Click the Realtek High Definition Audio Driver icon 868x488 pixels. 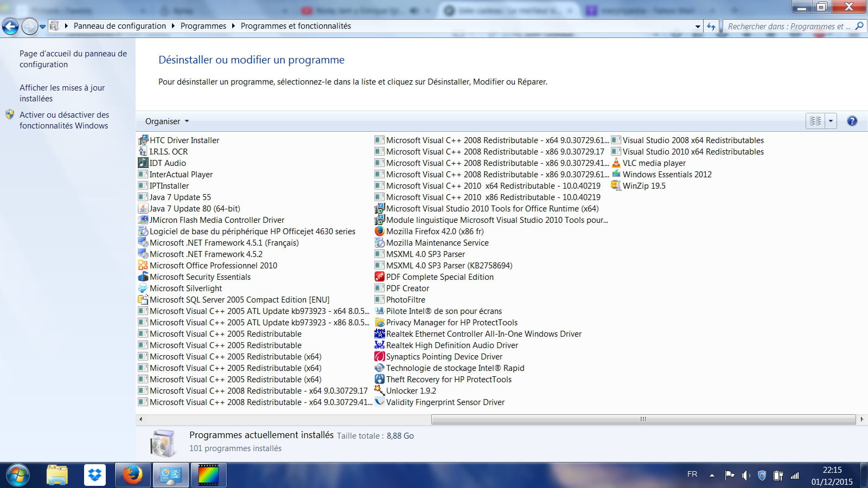(380, 345)
